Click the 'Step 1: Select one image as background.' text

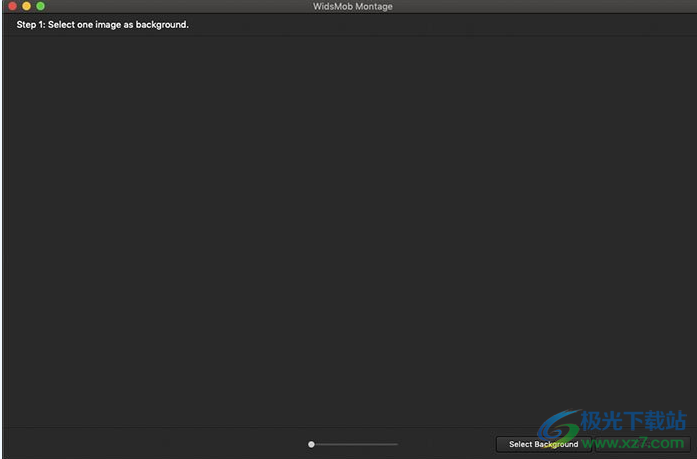[x=103, y=24]
